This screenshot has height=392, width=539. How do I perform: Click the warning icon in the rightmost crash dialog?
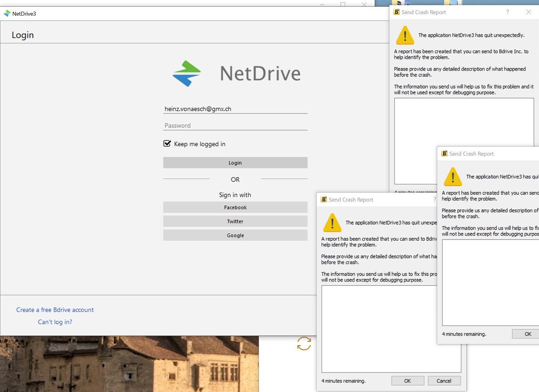coord(453,177)
